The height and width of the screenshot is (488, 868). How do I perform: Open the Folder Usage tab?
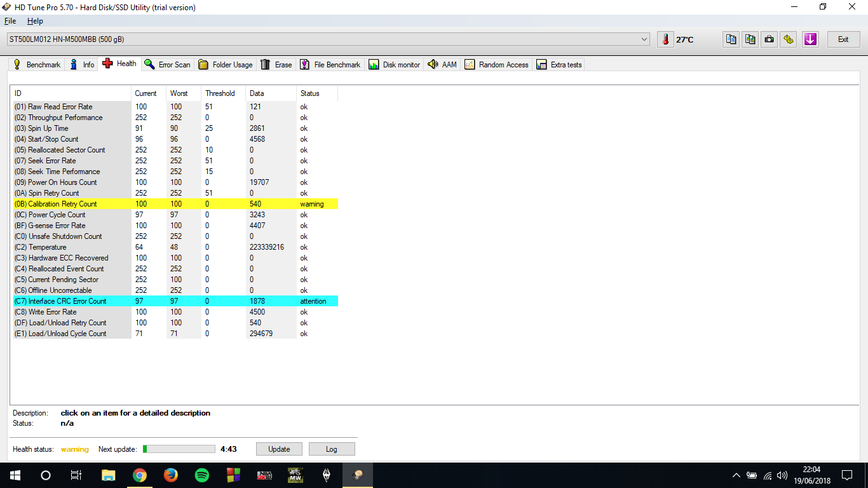[226, 64]
